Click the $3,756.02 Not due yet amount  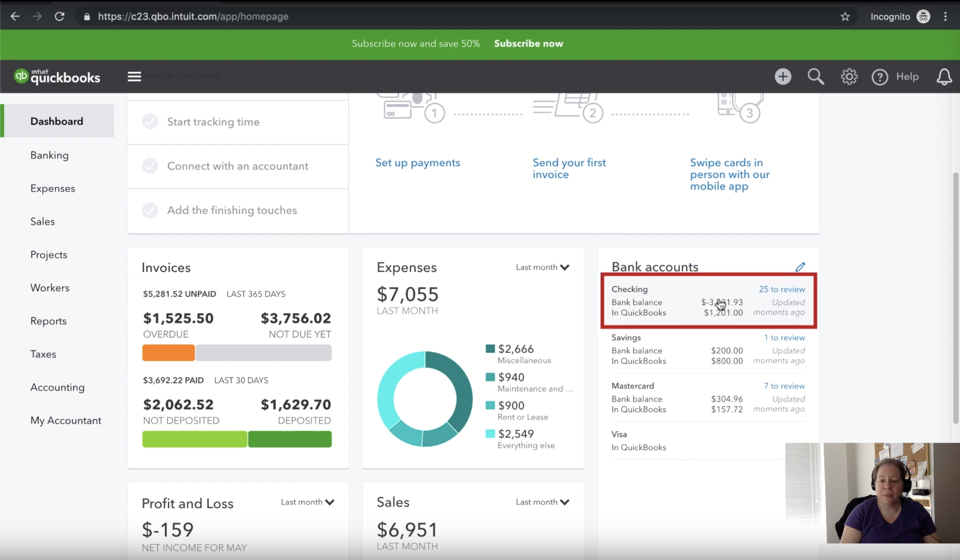[296, 318]
